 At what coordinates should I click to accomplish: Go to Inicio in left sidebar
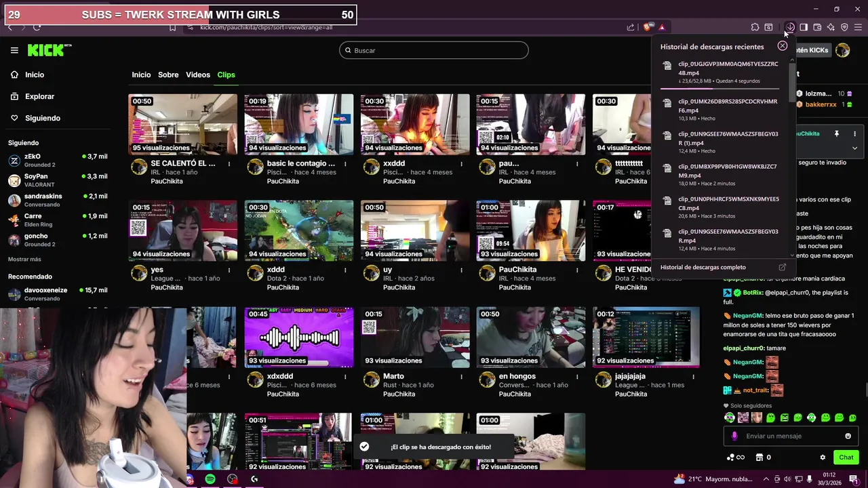click(27, 75)
